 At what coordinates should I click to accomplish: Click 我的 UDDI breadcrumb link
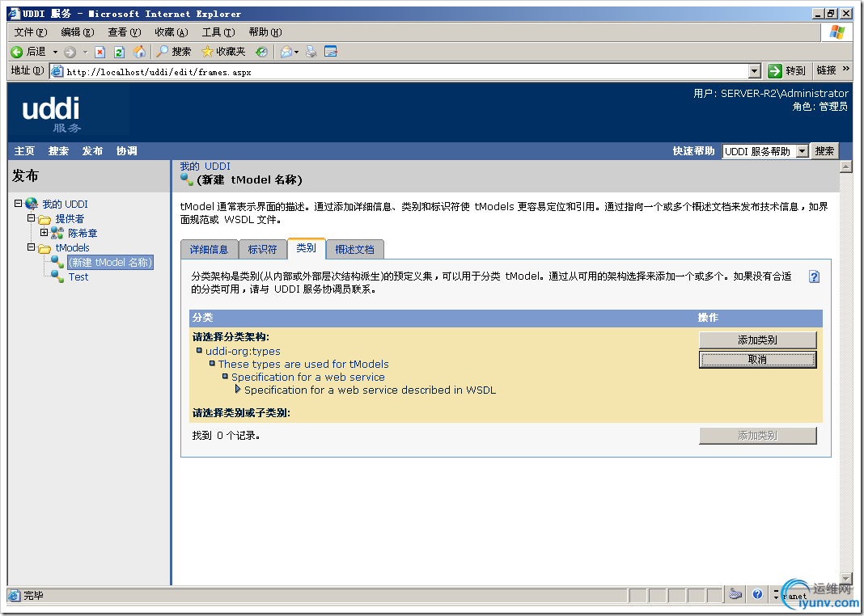coord(205,167)
